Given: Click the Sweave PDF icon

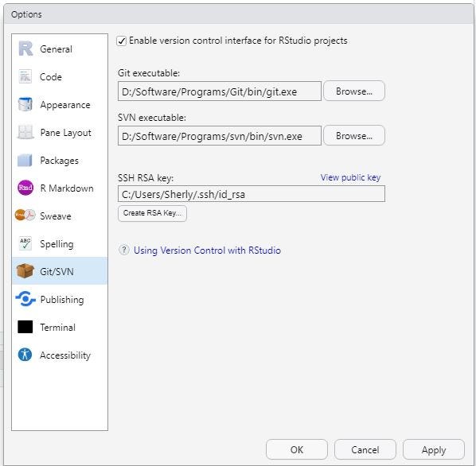Looking at the screenshot, I should point(25,216).
